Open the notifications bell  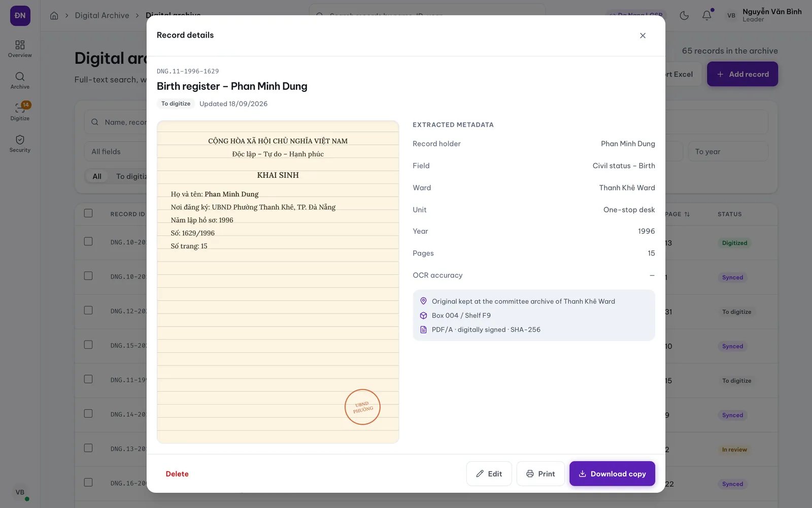(x=706, y=16)
